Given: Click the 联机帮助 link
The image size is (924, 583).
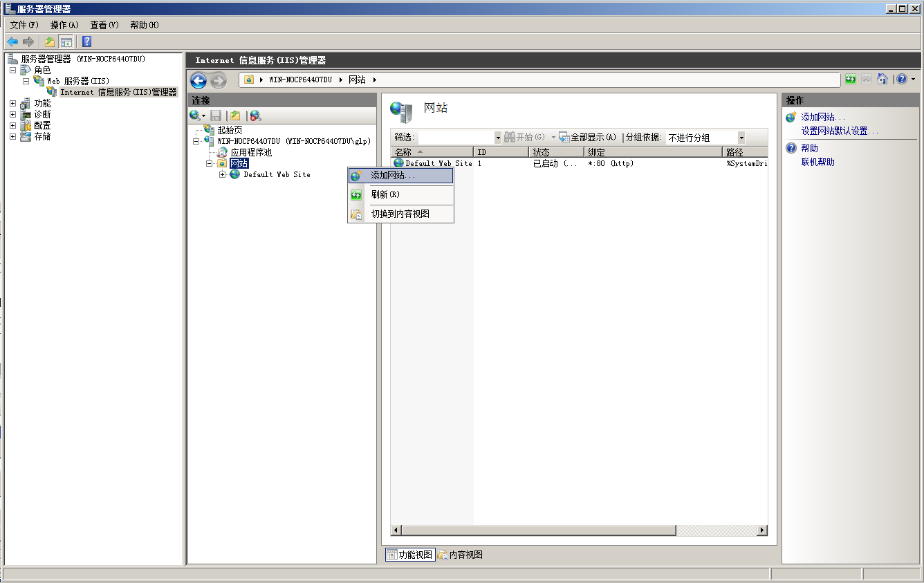Looking at the screenshot, I should point(817,162).
